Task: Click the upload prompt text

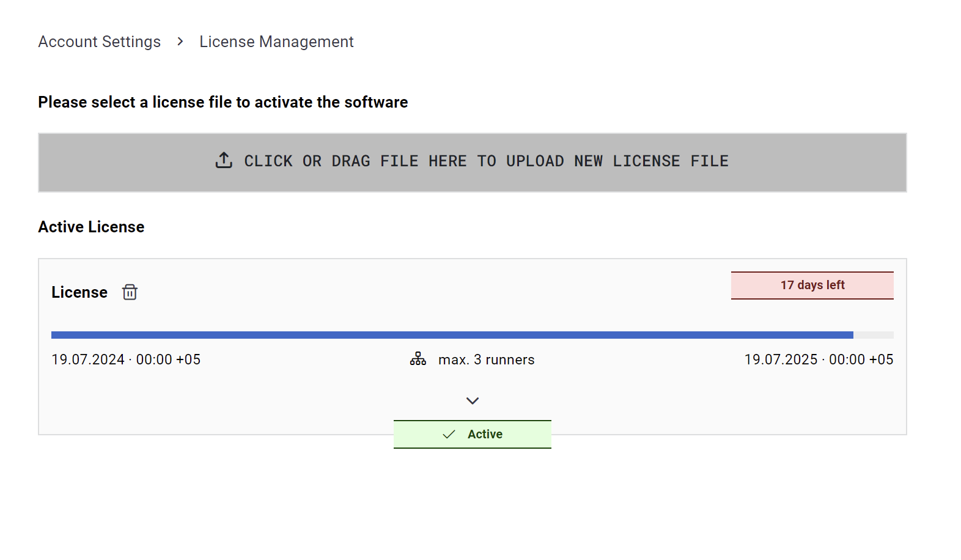Action: pyautogui.click(x=487, y=161)
